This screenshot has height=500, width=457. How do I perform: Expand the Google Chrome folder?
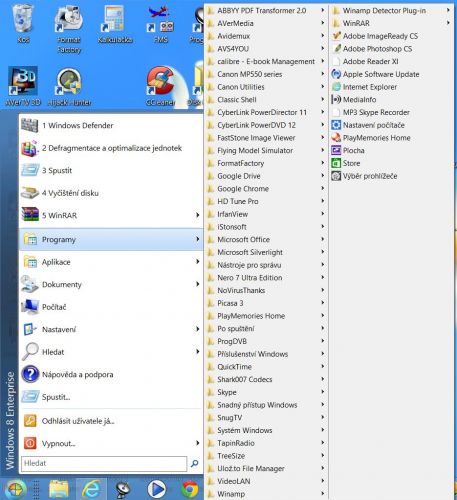pos(266,189)
